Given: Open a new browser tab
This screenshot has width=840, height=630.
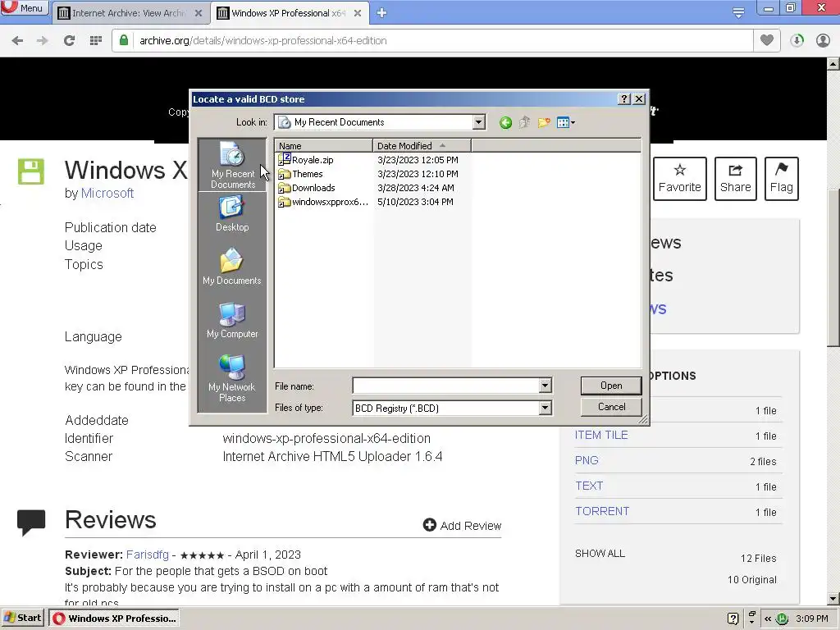Looking at the screenshot, I should coord(381,13).
